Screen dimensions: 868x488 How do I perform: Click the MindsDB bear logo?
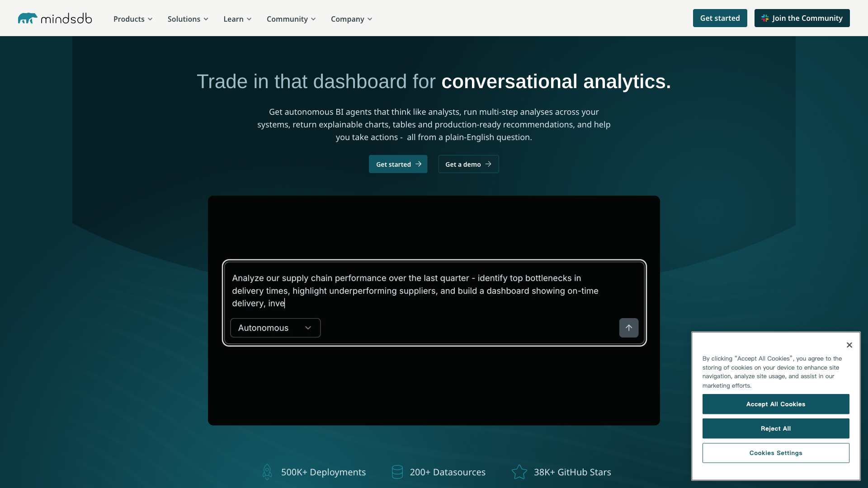tap(28, 18)
